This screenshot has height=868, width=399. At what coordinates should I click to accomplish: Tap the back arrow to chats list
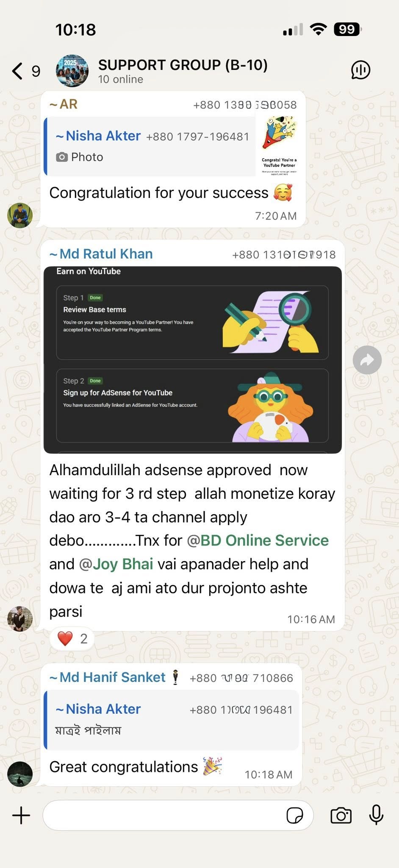(17, 71)
